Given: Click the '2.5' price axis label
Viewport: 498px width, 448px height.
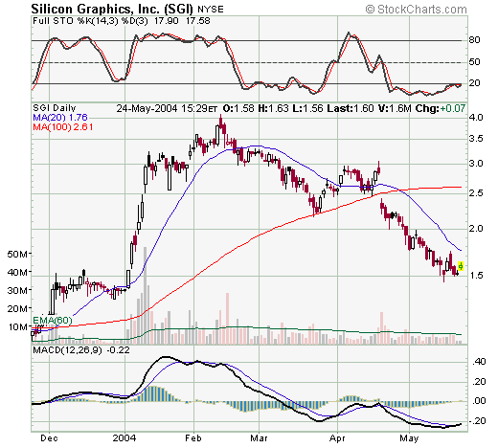Looking at the screenshot, I should (476, 193).
